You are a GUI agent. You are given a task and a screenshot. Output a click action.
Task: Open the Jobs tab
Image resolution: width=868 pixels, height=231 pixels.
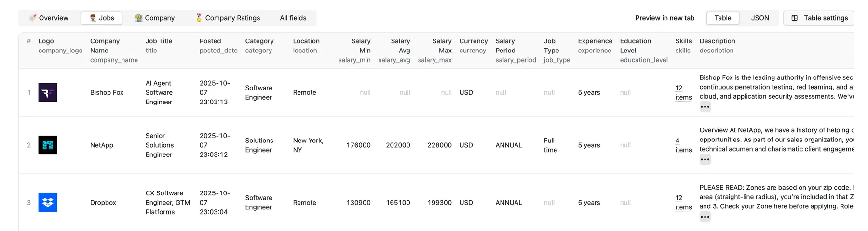(x=101, y=18)
